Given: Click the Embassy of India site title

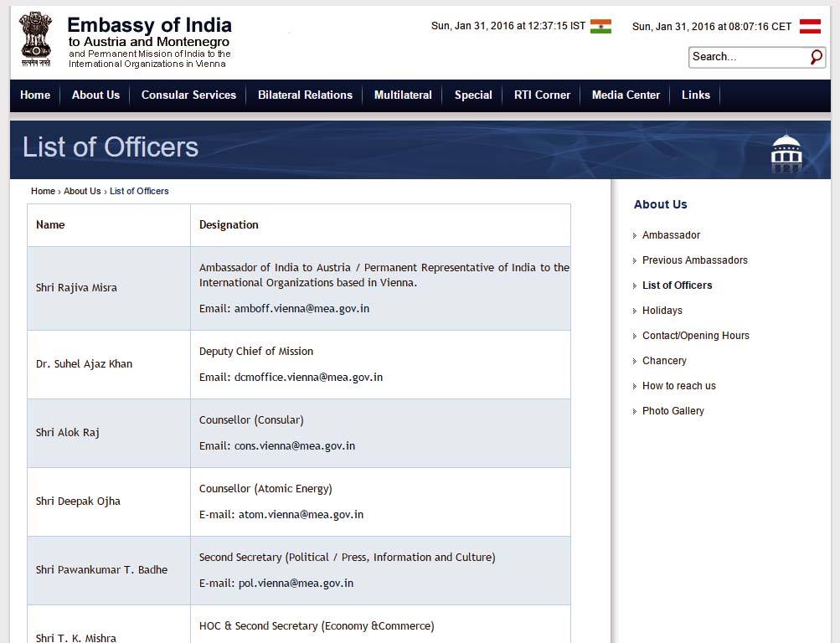Looking at the screenshot, I should pos(149,25).
